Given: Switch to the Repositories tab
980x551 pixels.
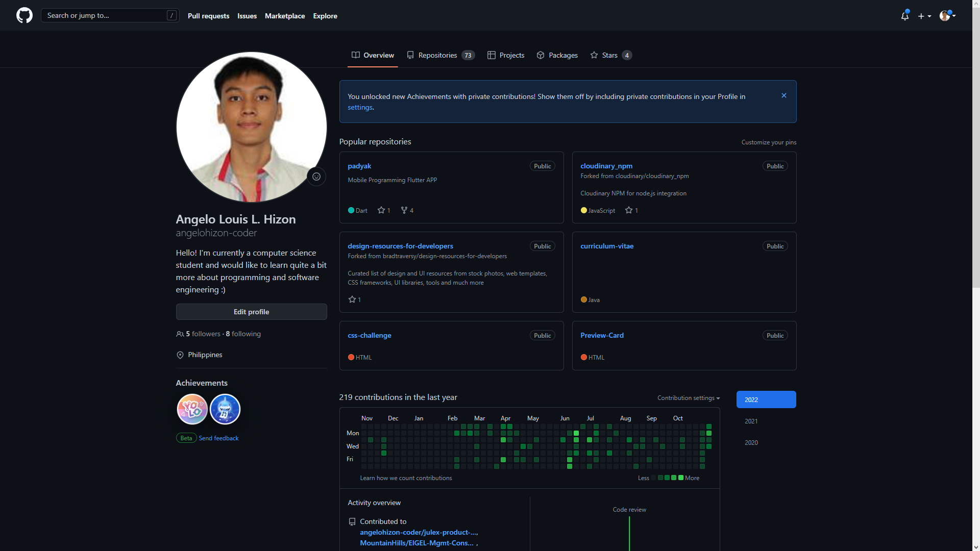Looking at the screenshot, I should pyautogui.click(x=440, y=55).
